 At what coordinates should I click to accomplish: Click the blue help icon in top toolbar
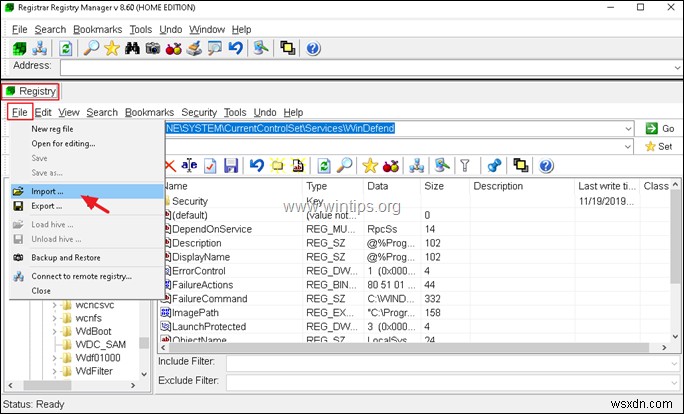(313, 48)
